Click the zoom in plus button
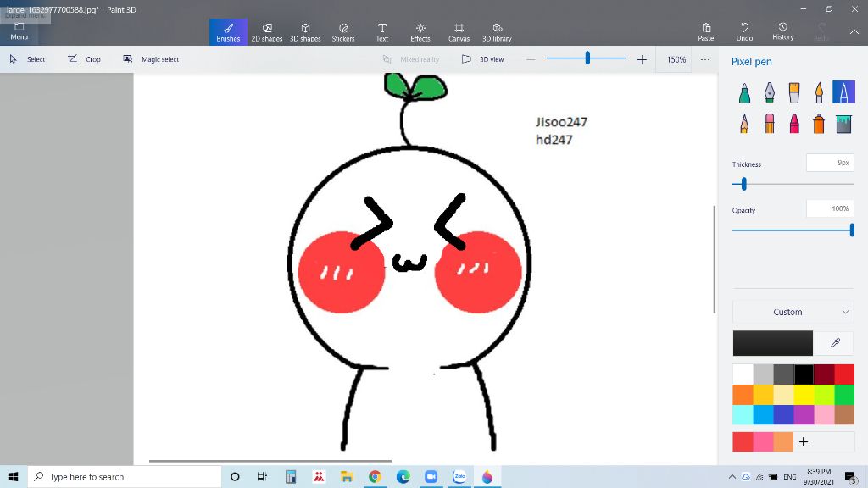This screenshot has height=488, width=868. pyautogui.click(x=642, y=59)
